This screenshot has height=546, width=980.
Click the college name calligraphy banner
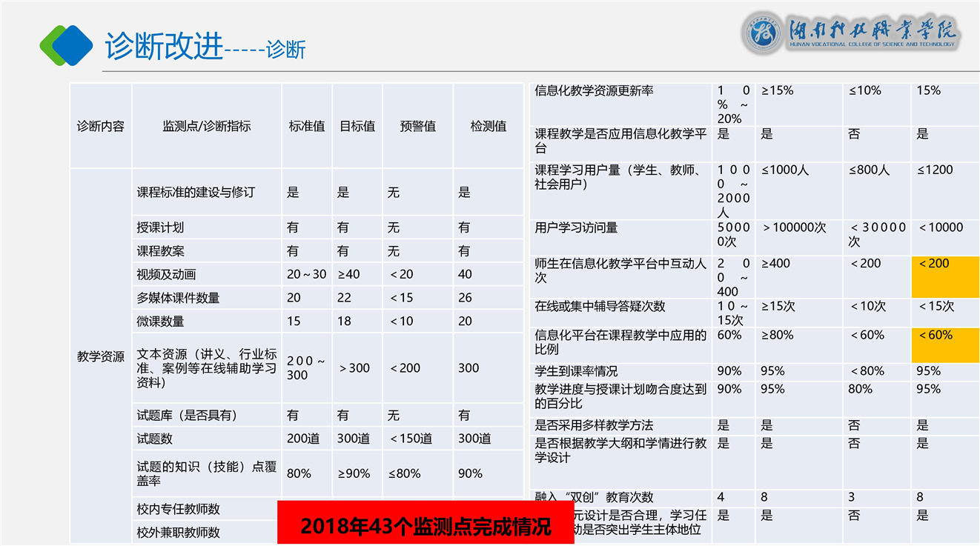point(873,33)
